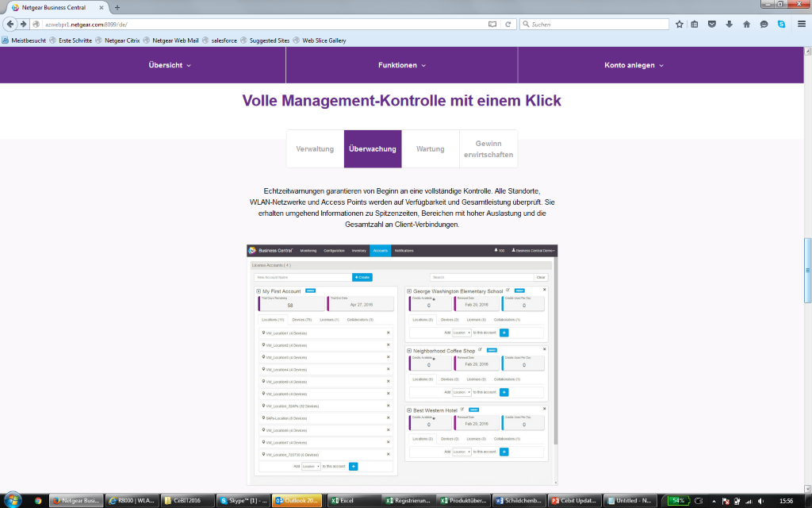Show bookmarks list next to the star
The width and height of the screenshot is (812, 508).
point(695,25)
